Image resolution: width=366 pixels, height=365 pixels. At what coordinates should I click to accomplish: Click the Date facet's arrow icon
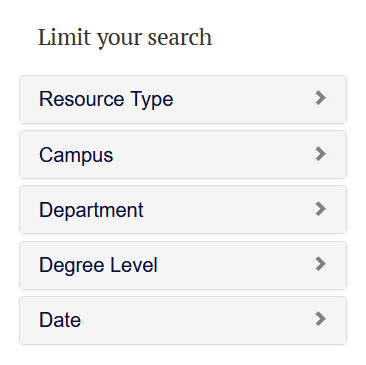pyautogui.click(x=320, y=319)
